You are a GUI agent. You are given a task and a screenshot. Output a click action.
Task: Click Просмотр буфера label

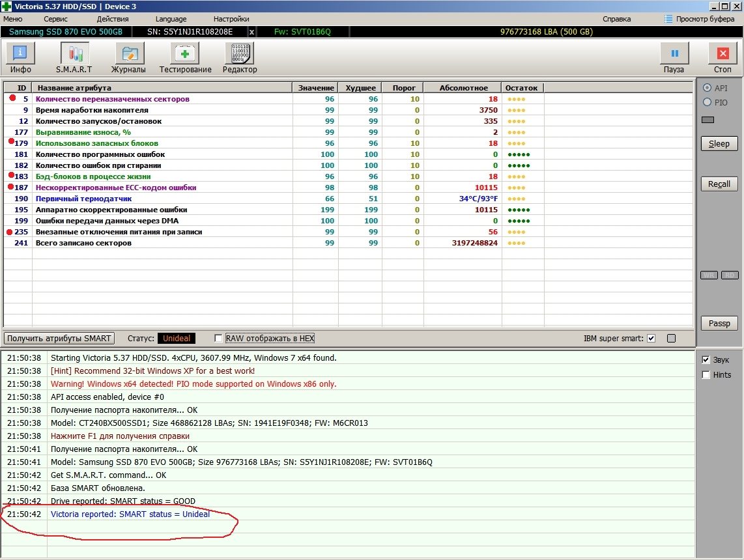(705, 19)
